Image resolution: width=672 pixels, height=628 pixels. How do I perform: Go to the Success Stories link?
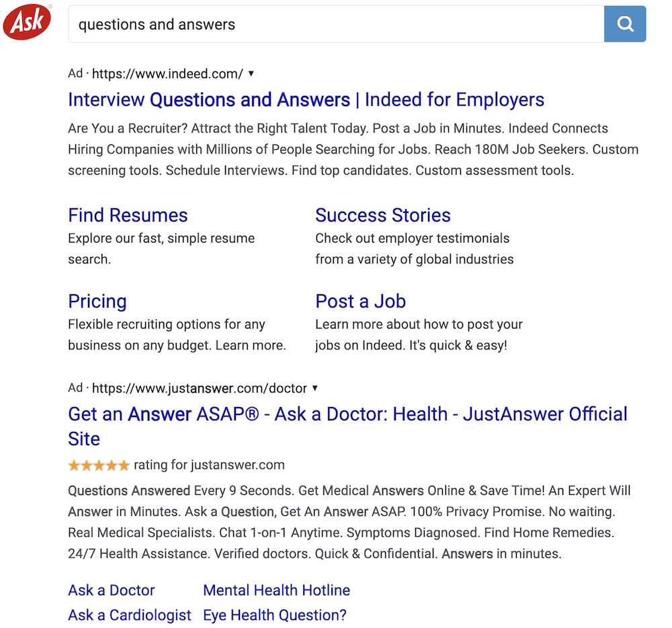coord(382,216)
